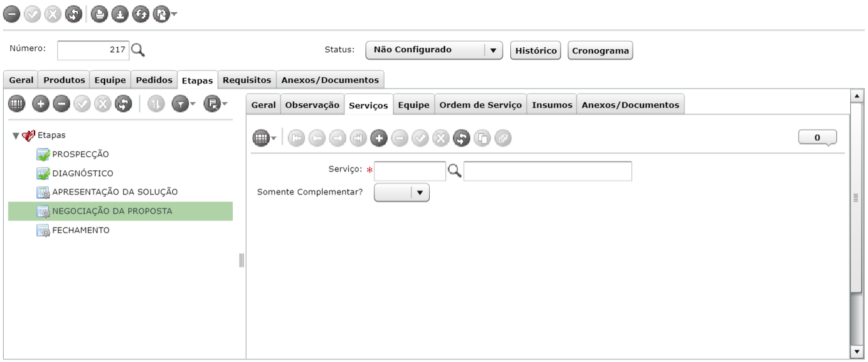Click the print icon in the top toolbar

(x=98, y=13)
